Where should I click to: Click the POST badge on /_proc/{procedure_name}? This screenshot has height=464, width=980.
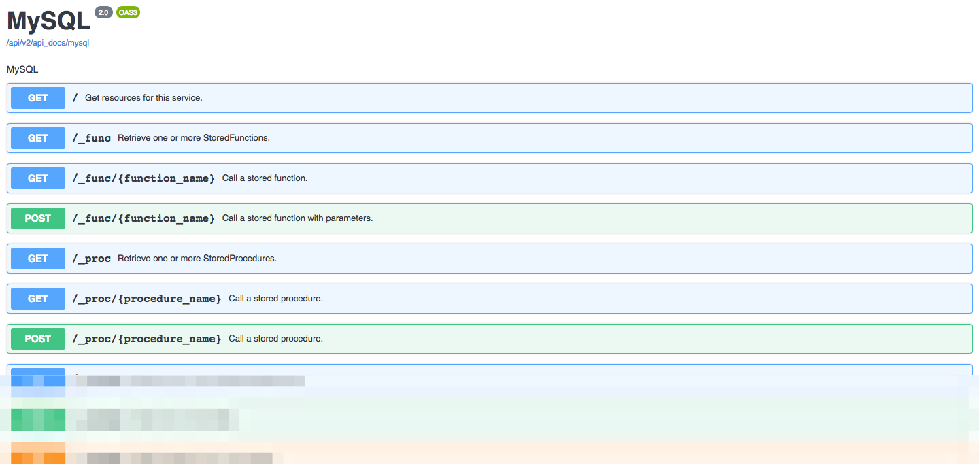pos(37,338)
